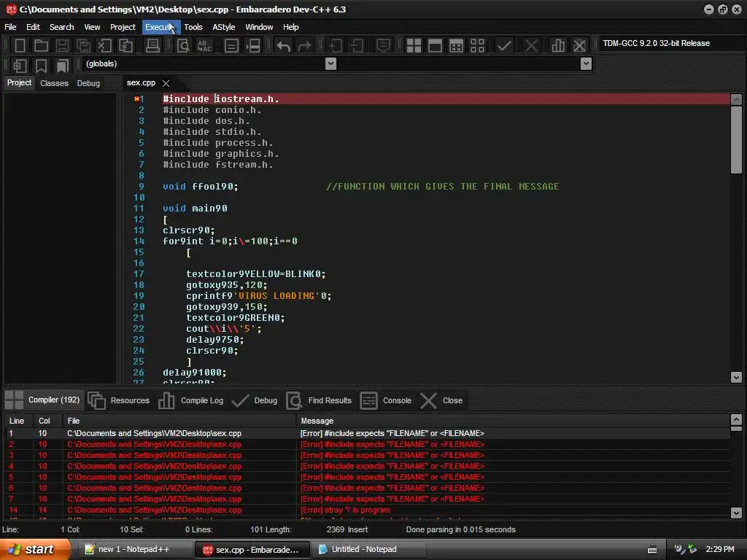Click the Windows start button
Image resolution: width=747 pixels, height=560 pixels.
pyautogui.click(x=35, y=549)
